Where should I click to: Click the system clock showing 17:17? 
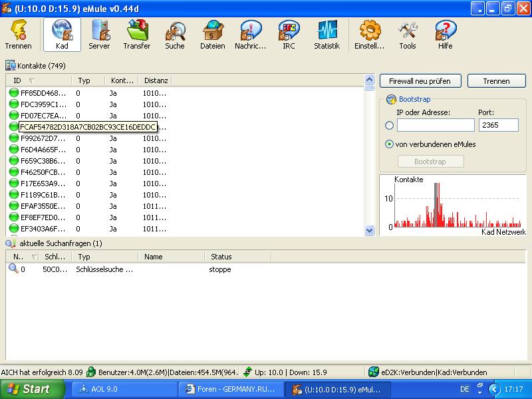513,389
